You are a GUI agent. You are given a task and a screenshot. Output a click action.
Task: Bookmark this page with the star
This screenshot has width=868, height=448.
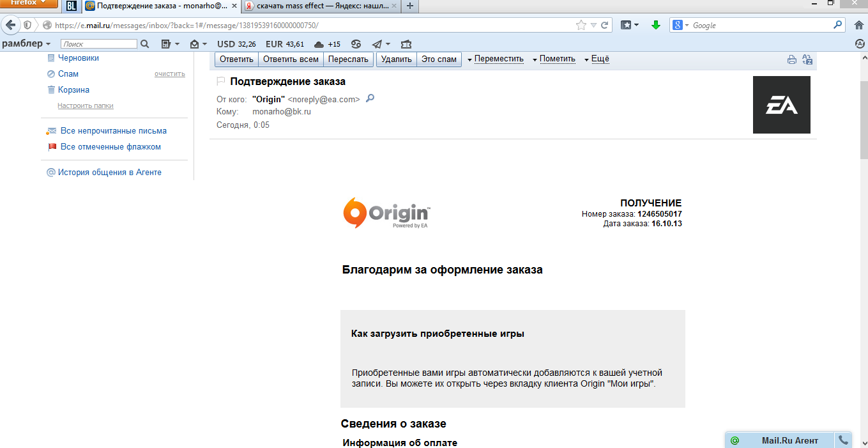(581, 26)
